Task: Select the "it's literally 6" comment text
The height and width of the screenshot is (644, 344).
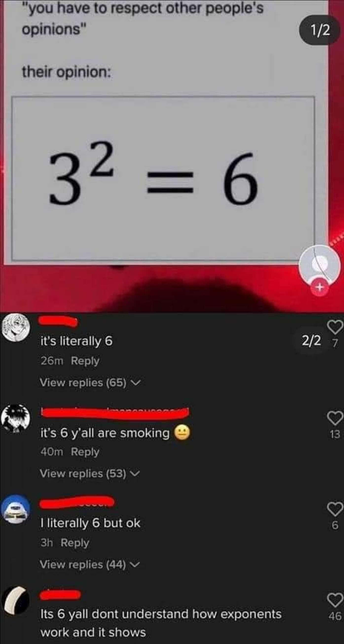Action: pyautogui.click(x=76, y=340)
